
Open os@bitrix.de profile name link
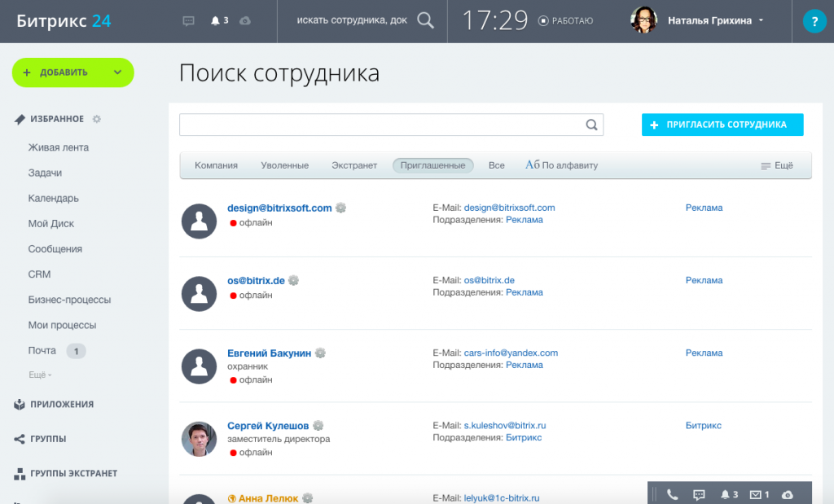click(x=256, y=280)
